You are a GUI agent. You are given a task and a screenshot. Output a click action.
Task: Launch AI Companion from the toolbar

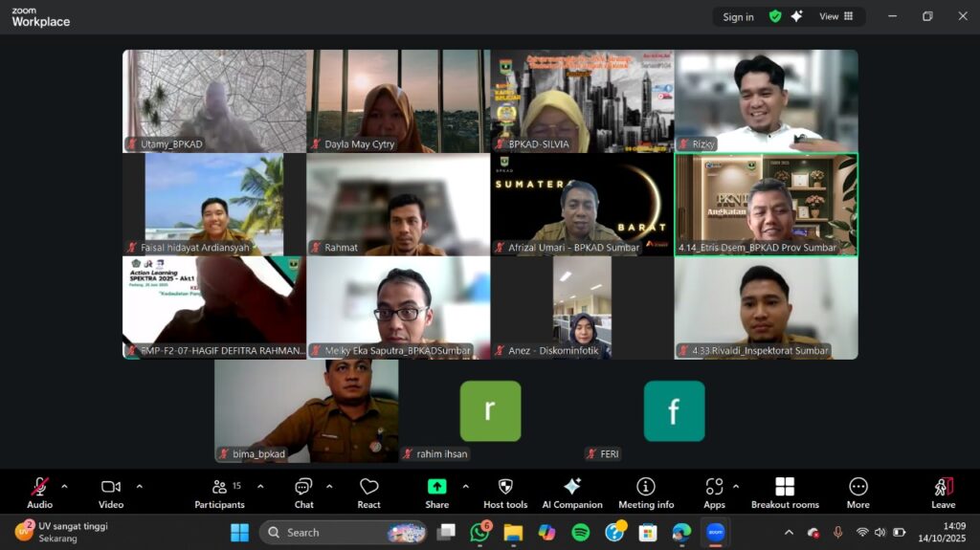point(572,494)
